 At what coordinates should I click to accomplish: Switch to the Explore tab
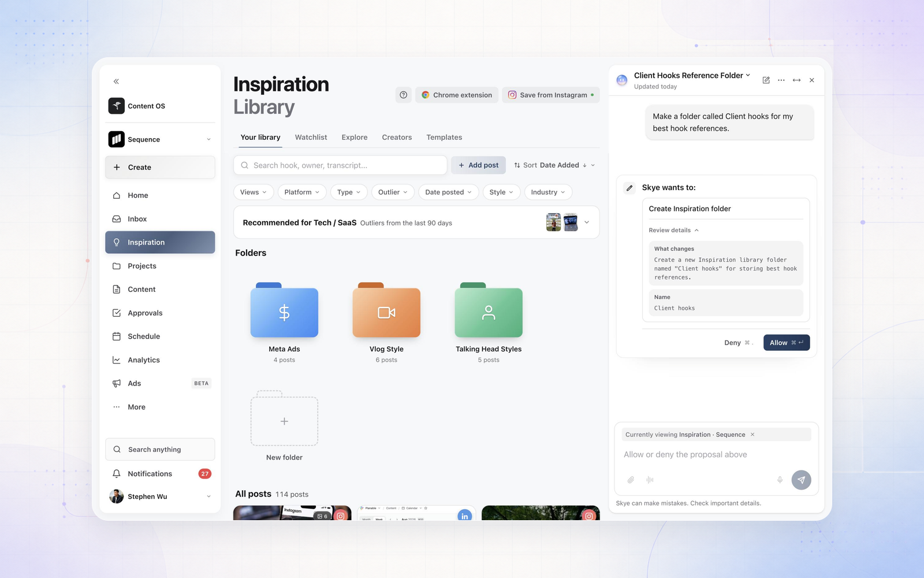(355, 137)
